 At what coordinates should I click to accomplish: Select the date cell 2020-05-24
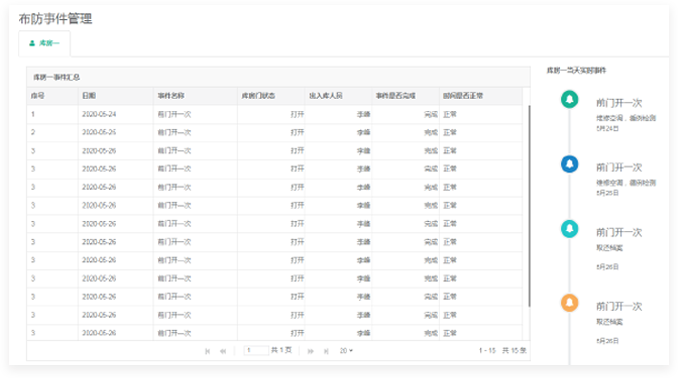99,115
